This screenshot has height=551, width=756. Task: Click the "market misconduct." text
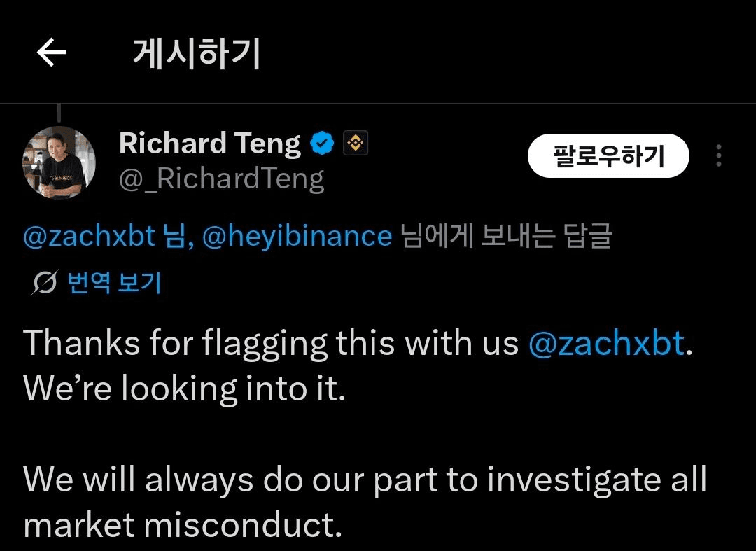(183, 524)
